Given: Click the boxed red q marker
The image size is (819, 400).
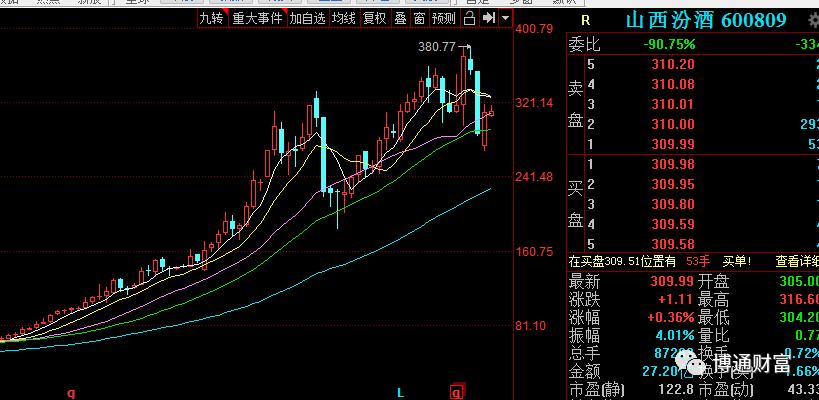Looking at the screenshot, I should pyautogui.click(x=458, y=393).
